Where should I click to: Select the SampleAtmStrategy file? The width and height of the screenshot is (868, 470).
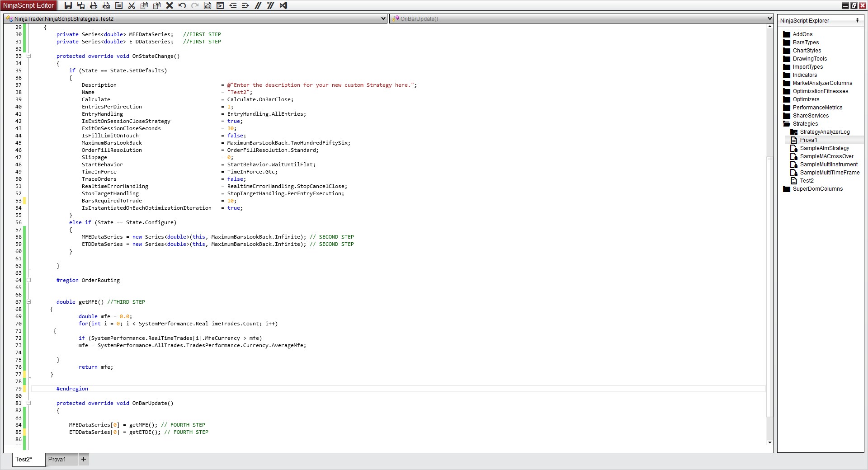tap(824, 148)
